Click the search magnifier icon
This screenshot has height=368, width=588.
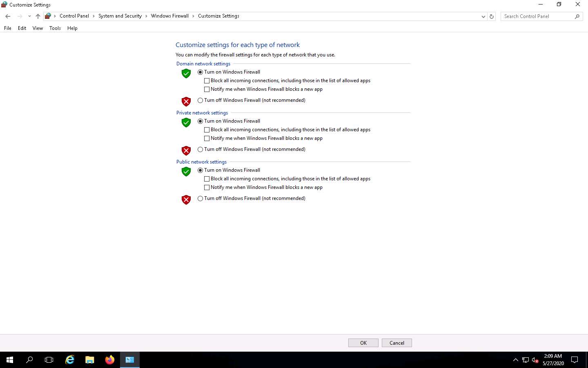(577, 16)
